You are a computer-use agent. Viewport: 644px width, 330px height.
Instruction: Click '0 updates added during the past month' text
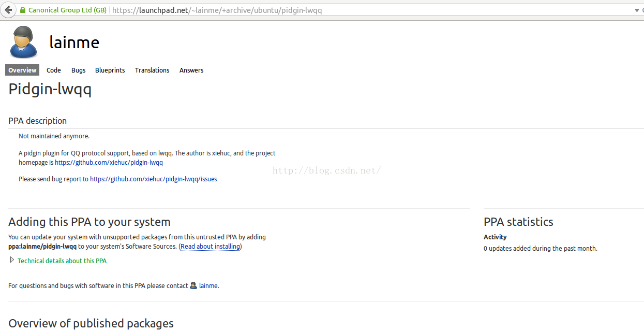pos(541,249)
